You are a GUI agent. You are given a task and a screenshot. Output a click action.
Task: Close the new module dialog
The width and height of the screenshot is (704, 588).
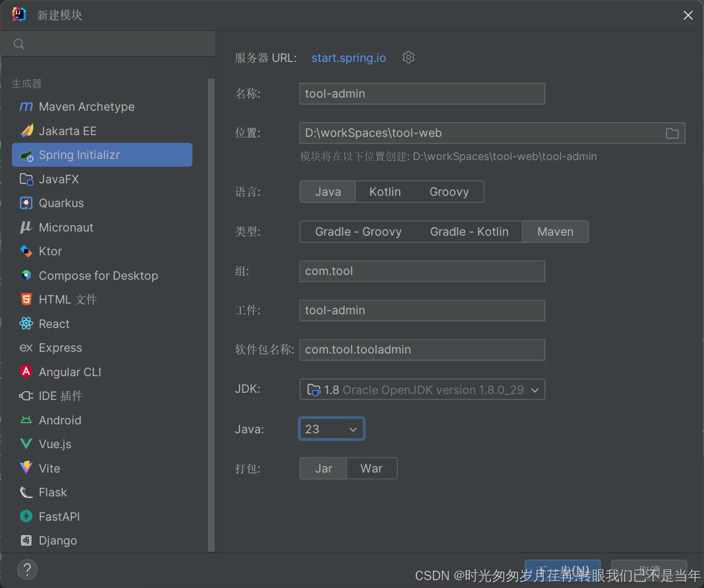click(688, 15)
